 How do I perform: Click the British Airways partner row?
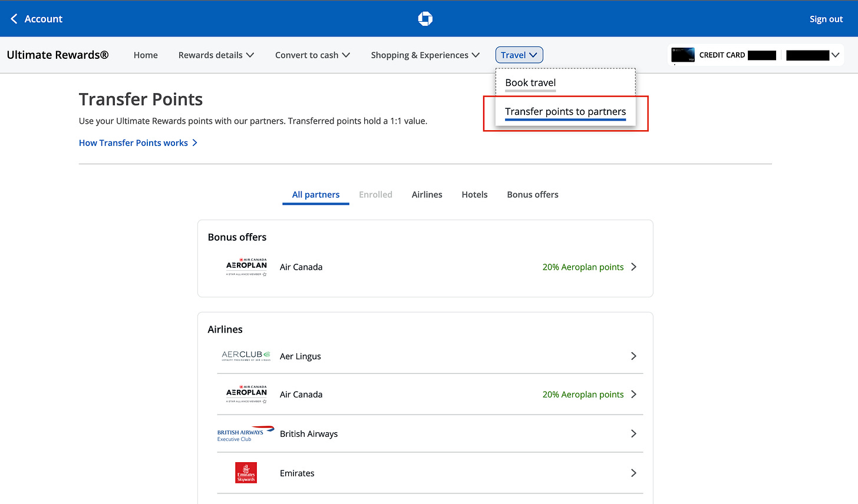click(x=430, y=434)
